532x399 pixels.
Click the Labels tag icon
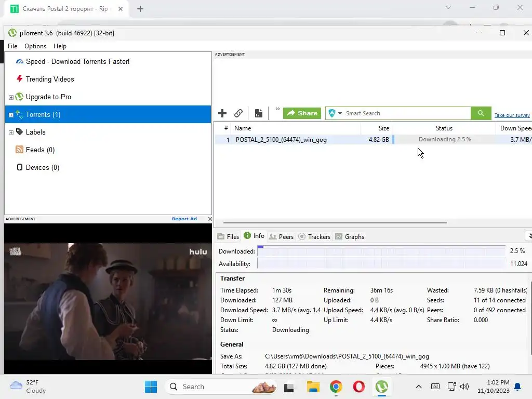coord(19,131)
